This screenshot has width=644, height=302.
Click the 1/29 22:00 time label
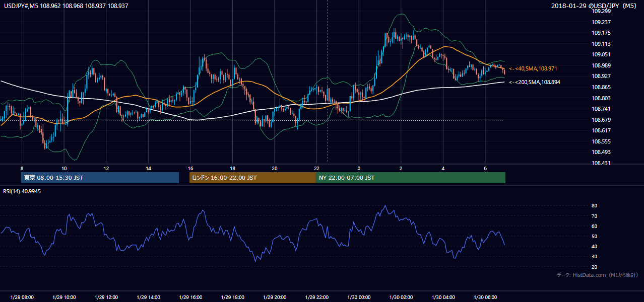point(316,297)
